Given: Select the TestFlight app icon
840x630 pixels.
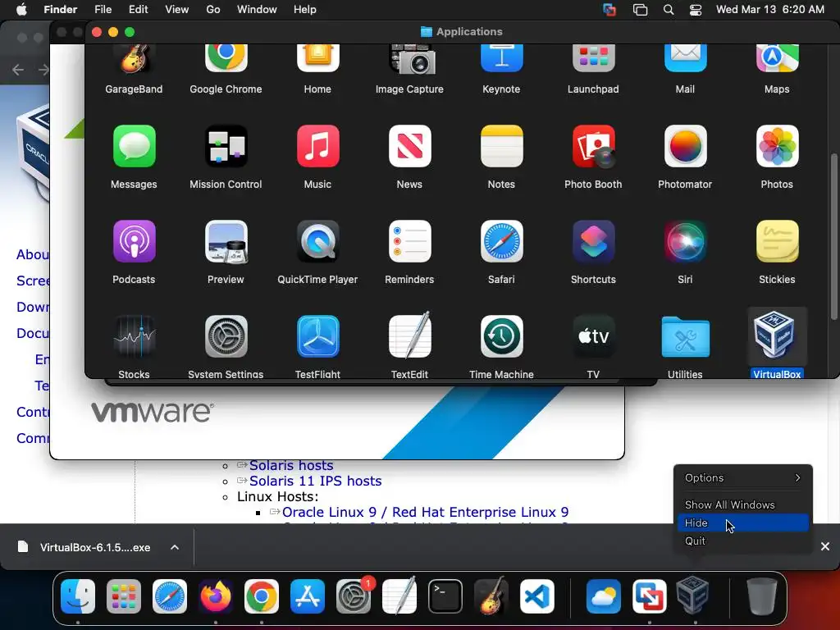Looking at the screenshot, I should (317, 336).
